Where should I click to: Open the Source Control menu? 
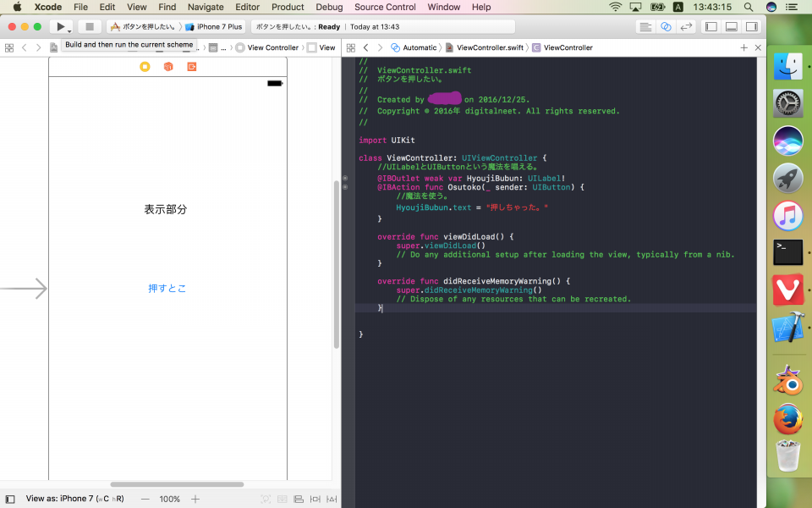[386, 8]
